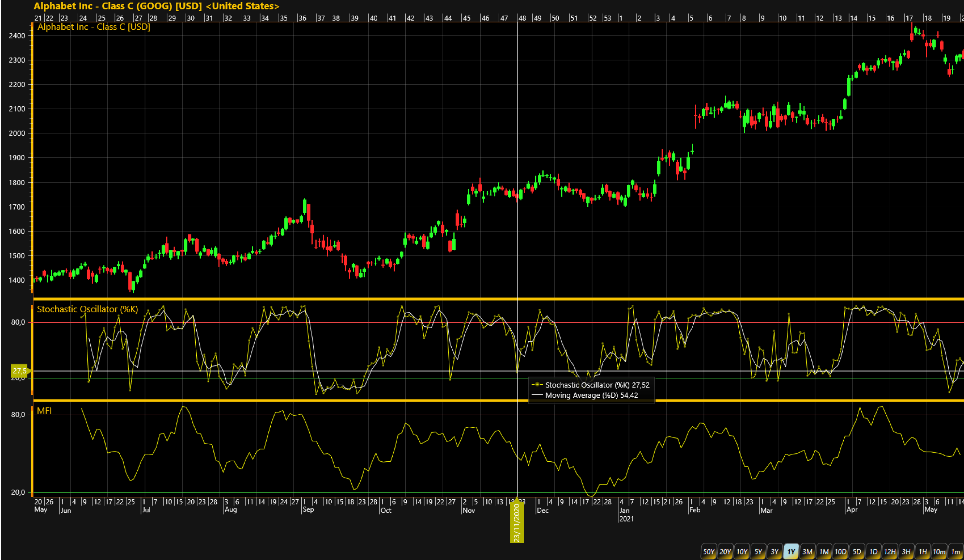Click the 2021 year label on time axis

tap(626, 519)
